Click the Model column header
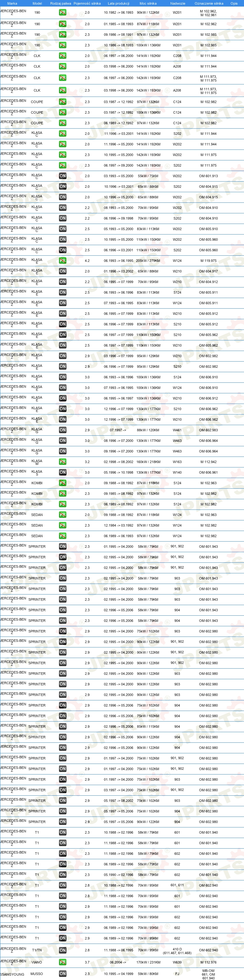Image resolution: width=244 pixels, height=980 pixels. (x=37, y=3)
